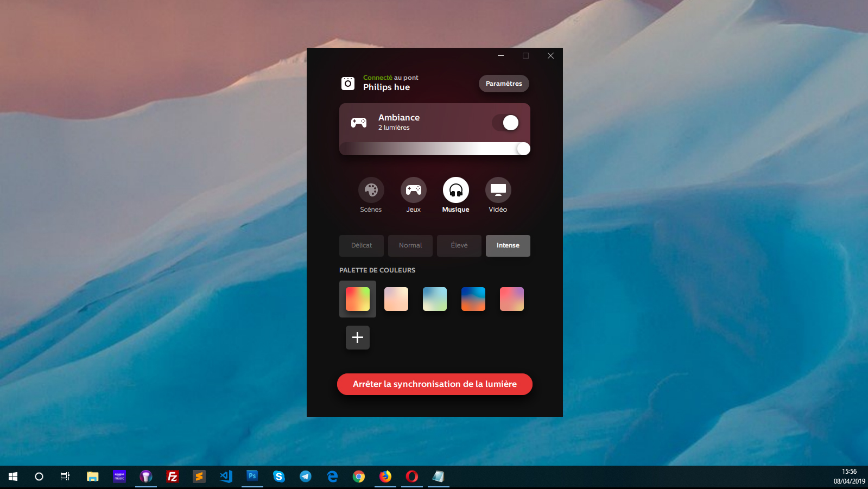Set intensity to Normal
The height and width of the screenshot is (489, 868).
(410, 246)
